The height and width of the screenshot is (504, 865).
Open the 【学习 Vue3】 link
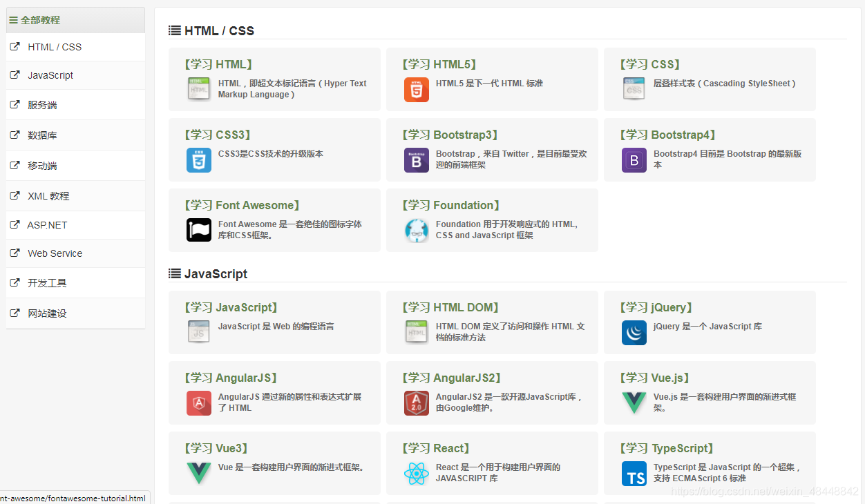point(217,448)
